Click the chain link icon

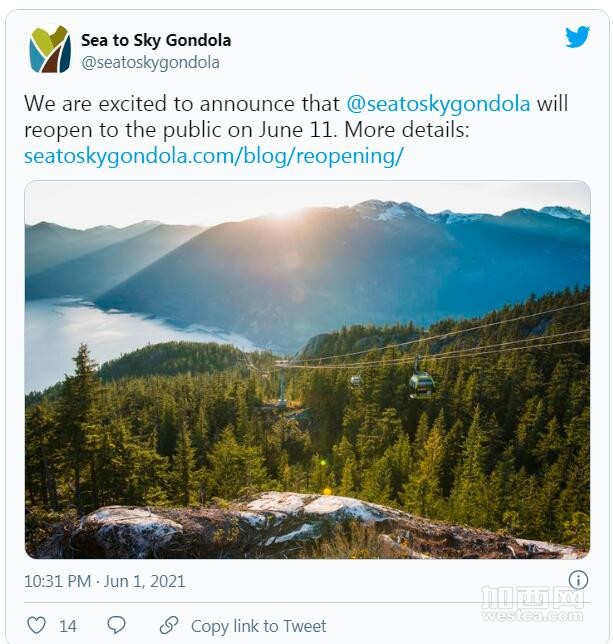169,625
